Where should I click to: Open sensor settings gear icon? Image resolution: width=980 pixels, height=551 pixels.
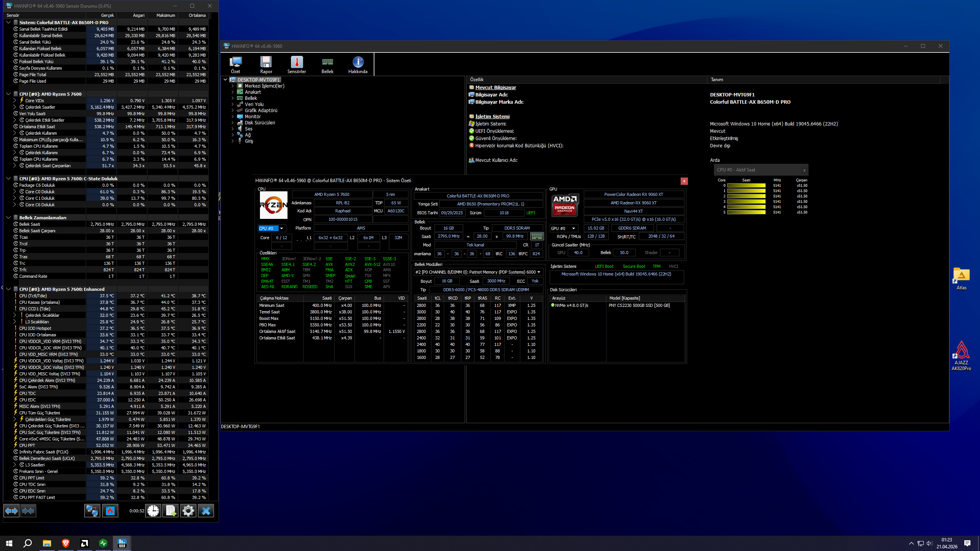tap(188, 510)
